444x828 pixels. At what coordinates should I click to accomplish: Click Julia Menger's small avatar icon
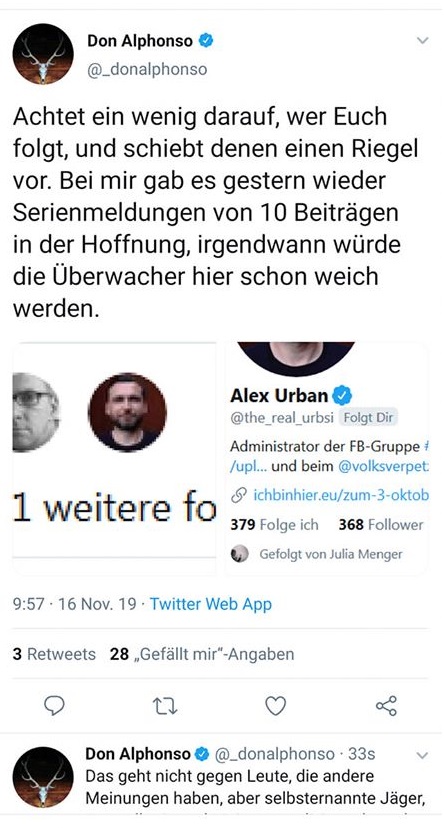[240, 554]
